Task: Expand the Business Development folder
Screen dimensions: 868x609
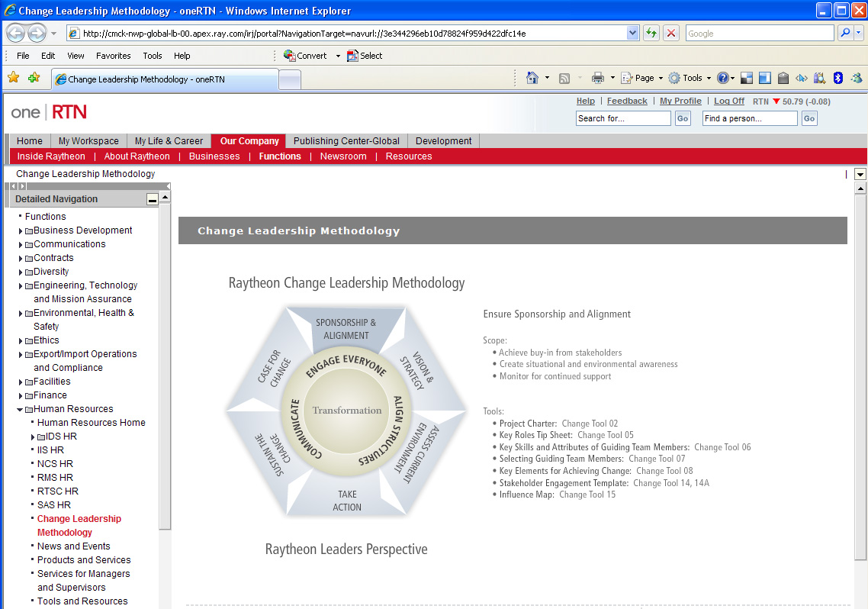Action: 21,231
